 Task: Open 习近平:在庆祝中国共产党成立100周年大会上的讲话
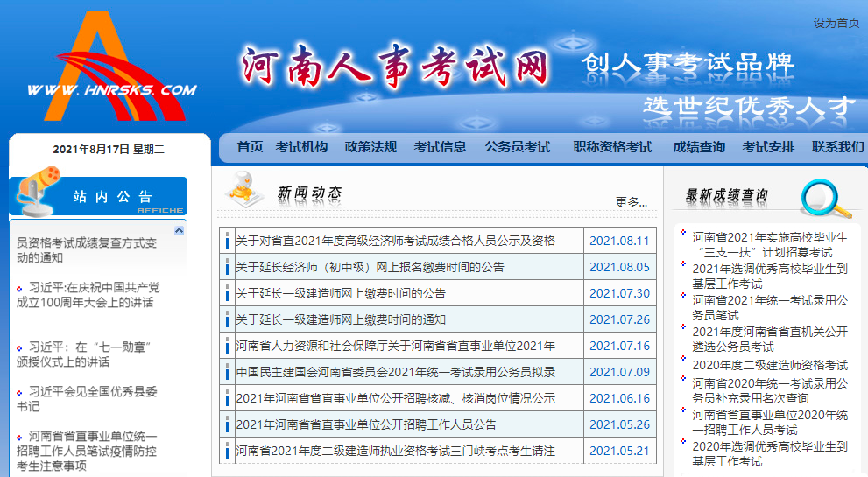[88, 295]
